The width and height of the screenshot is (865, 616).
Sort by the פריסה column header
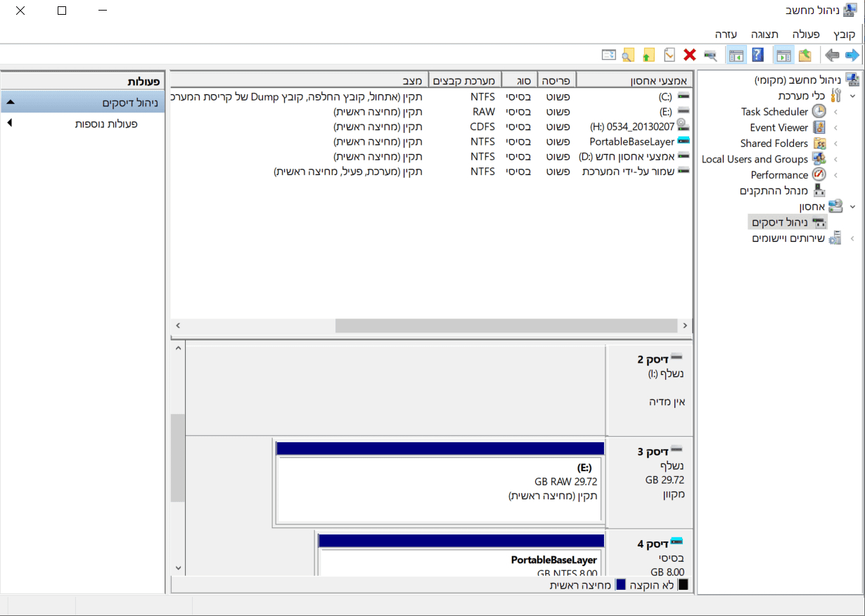(x=558, y=80)
